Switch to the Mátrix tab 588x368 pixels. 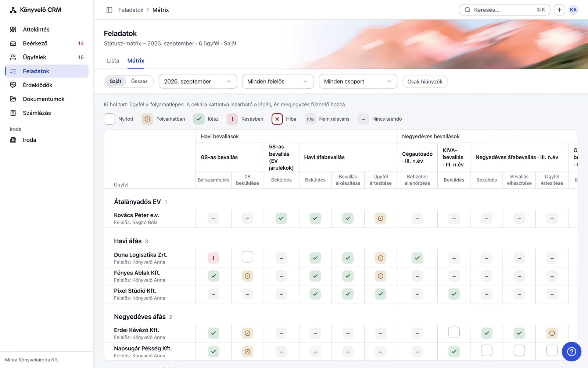(136, 61)
